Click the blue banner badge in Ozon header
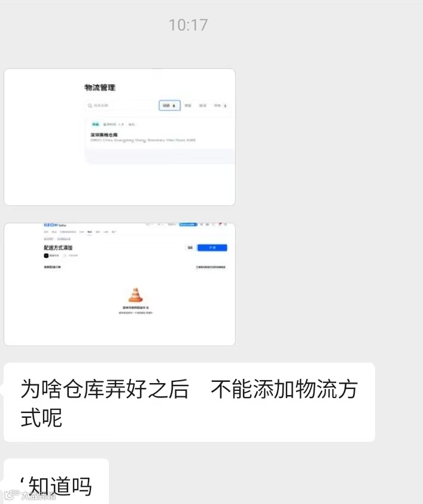The width and height of the screenshot is (423, 504). pos(188,224)
